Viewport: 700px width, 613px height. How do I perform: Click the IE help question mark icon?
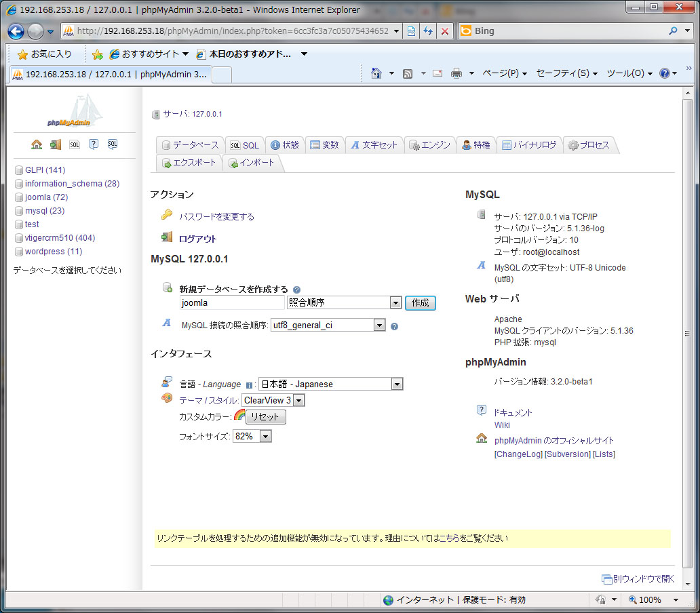665,73
